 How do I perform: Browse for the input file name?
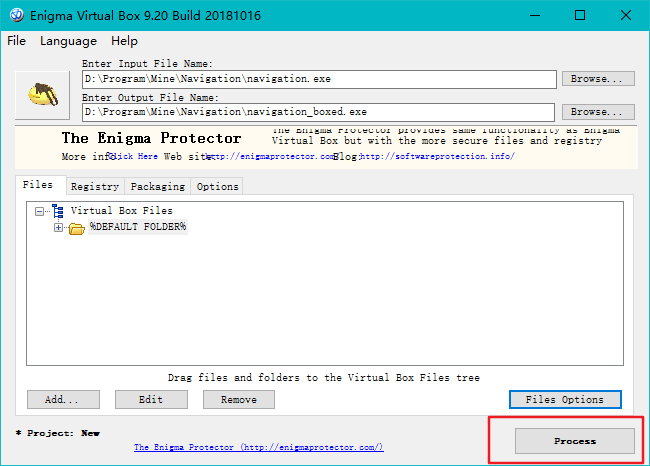[x=598, y=79]
